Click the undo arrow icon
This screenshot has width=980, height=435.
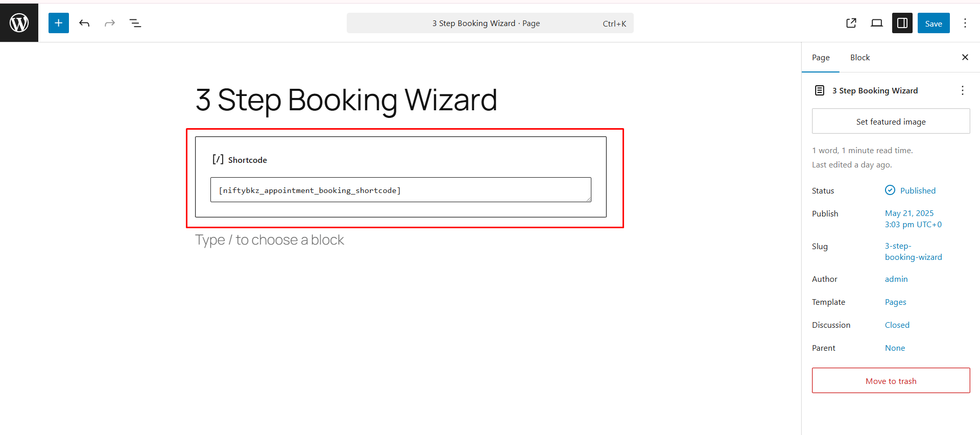84,23
